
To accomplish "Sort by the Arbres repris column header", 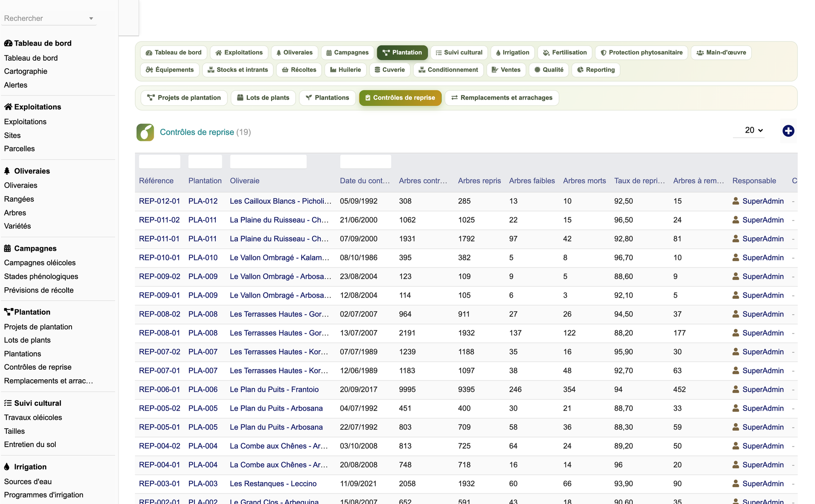I will (479, 181).
